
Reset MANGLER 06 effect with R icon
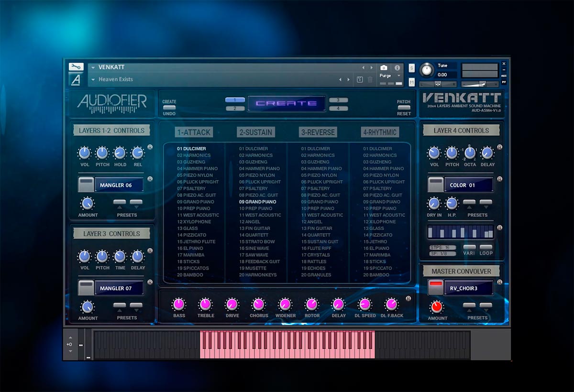[x=150, y=179]
